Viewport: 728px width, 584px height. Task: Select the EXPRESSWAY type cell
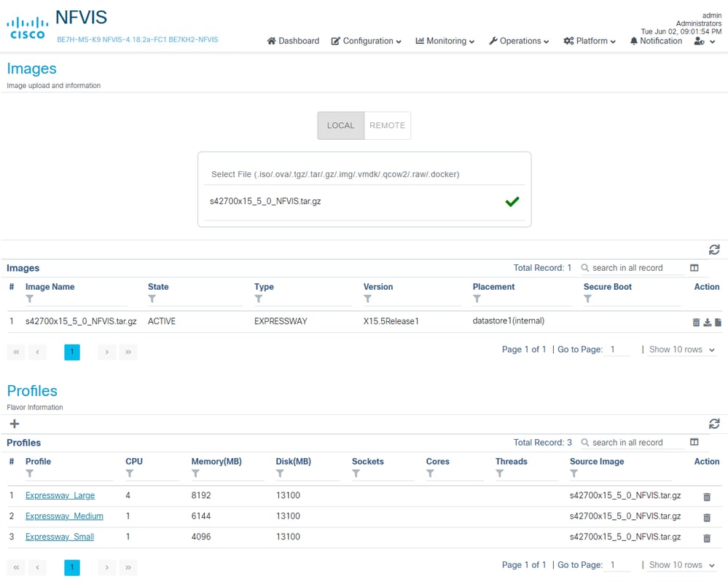point(281,321)
